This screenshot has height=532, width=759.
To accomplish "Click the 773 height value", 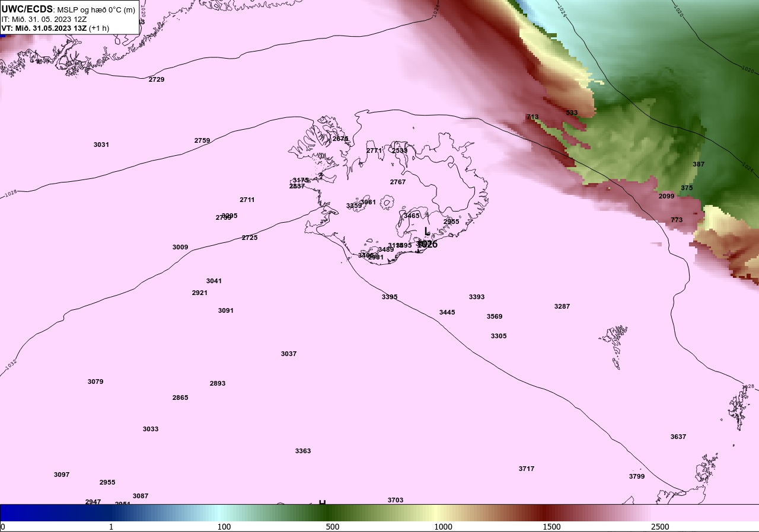I will [677, 220].
